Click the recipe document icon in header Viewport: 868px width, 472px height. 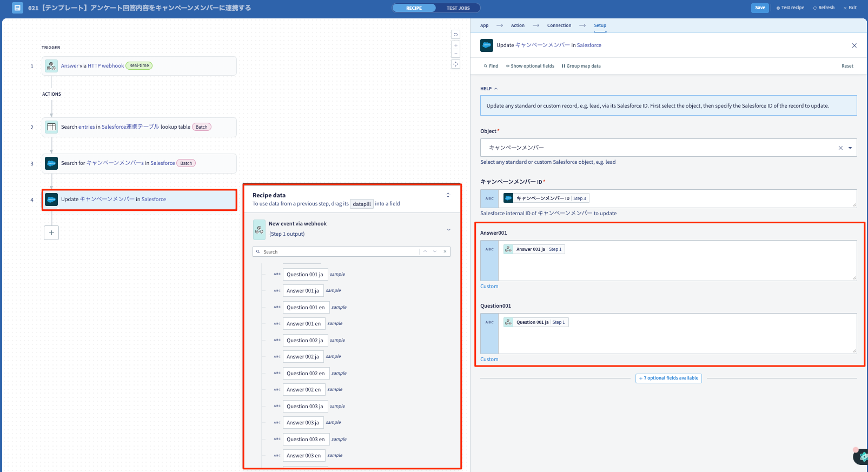coord(17,8)
